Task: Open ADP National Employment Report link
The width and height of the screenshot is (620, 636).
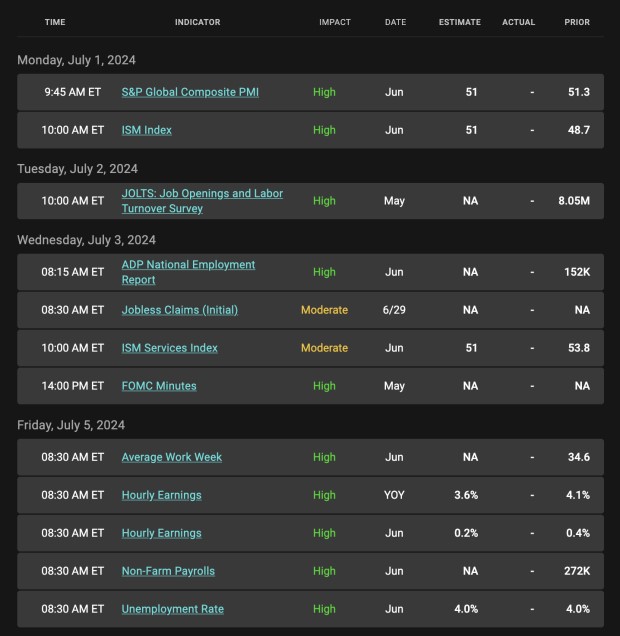Action: pos(188,272)
